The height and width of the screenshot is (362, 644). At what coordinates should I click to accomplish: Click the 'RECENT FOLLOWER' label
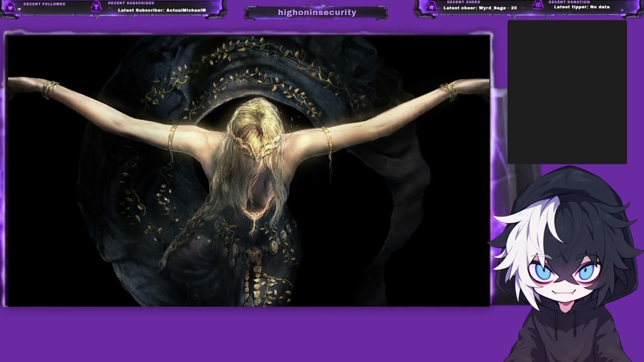click(44, 4)
